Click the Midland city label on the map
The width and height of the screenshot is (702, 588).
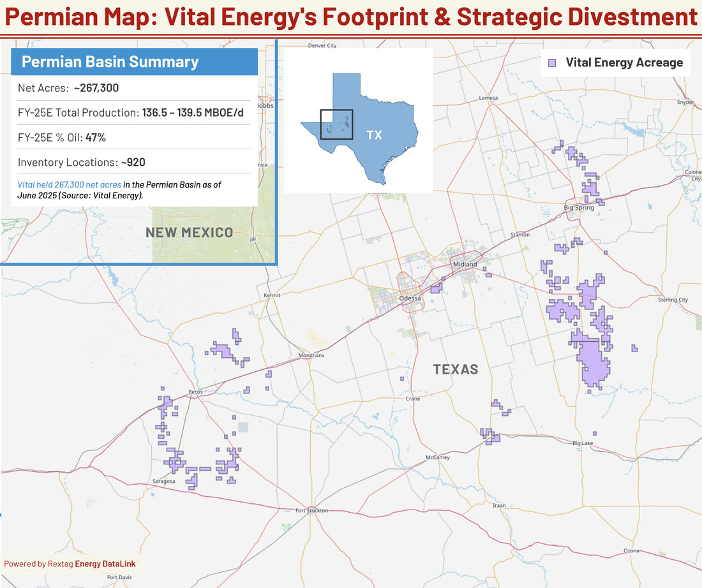(x=464, y=263)
